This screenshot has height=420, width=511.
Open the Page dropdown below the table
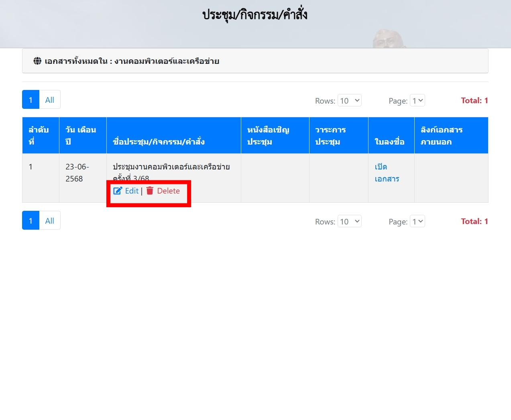coord(417,221)
